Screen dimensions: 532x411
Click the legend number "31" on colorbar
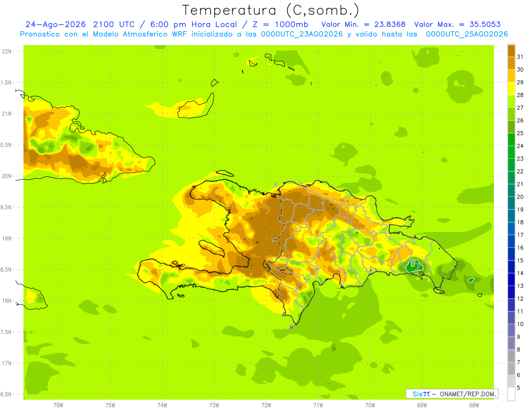[x=520, y=57]
